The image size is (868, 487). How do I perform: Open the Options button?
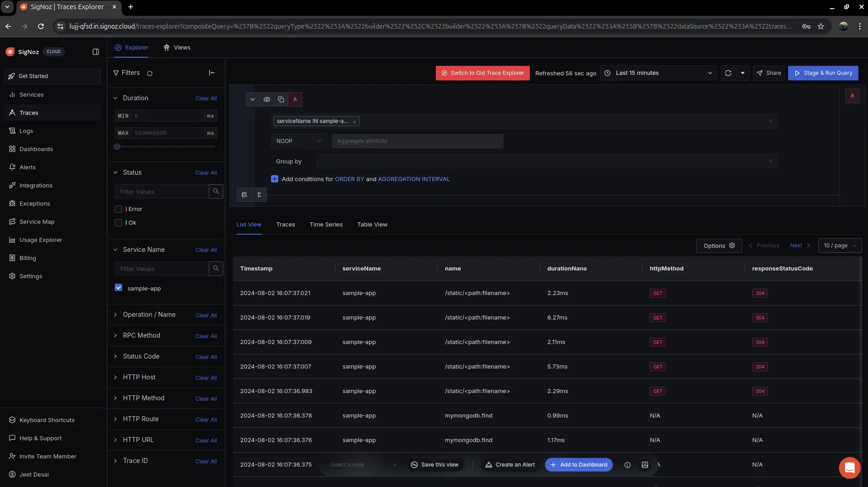coord(719,246)
